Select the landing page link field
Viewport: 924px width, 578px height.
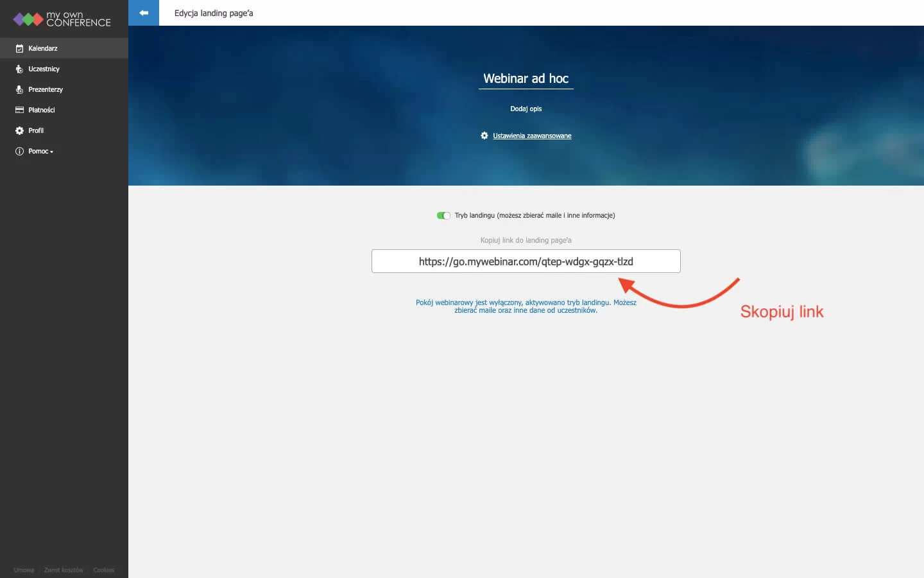(526, 261)
